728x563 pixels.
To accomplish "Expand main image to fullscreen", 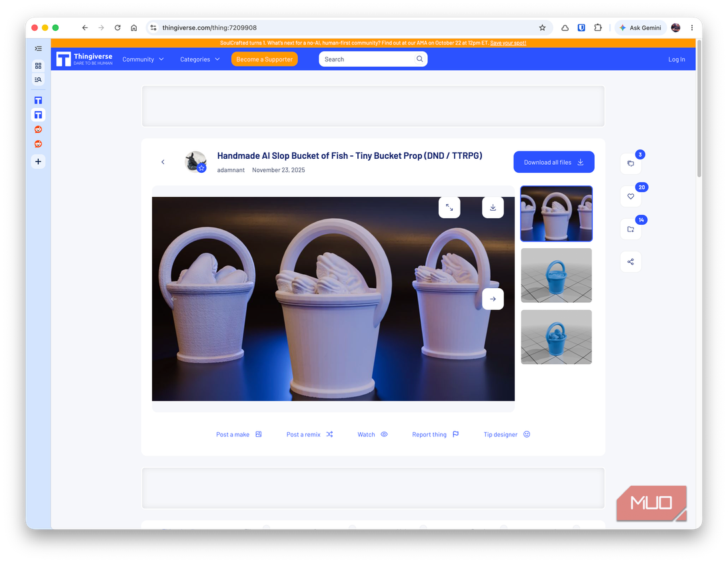I will pos(449,207).
